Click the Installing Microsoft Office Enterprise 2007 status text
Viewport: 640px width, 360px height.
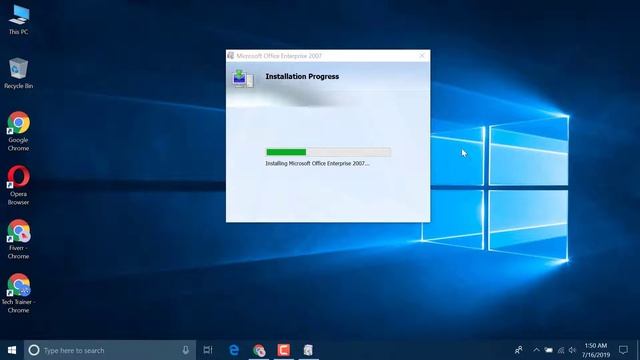click(x=317, y=163)
